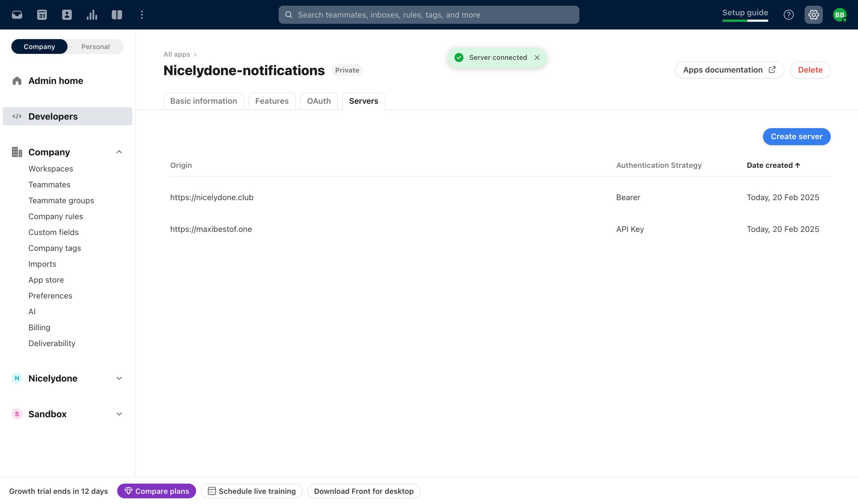Click the Private badge next to title
Screen dimensions: 858x504
pos(347,70)
